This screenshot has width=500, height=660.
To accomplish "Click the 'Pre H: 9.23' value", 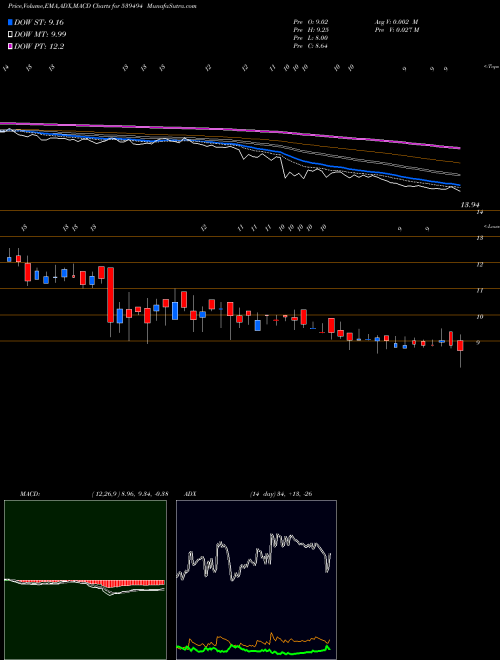I will pos(311,30).
